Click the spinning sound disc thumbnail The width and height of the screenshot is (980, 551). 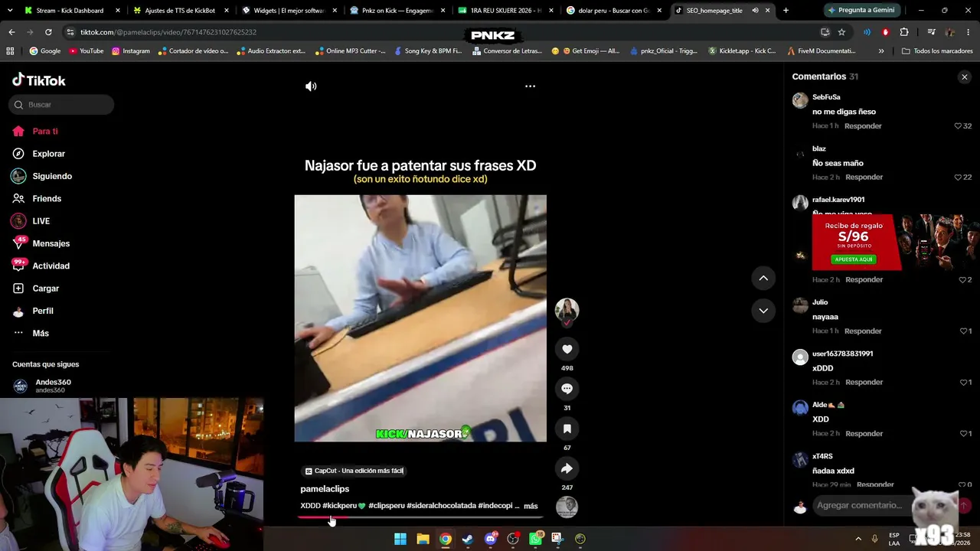567,507
